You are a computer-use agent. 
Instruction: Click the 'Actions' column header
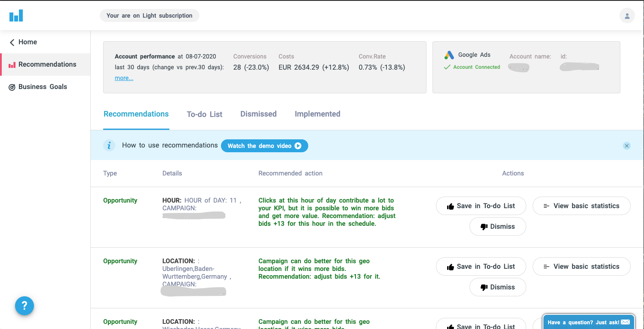(513, 173)
